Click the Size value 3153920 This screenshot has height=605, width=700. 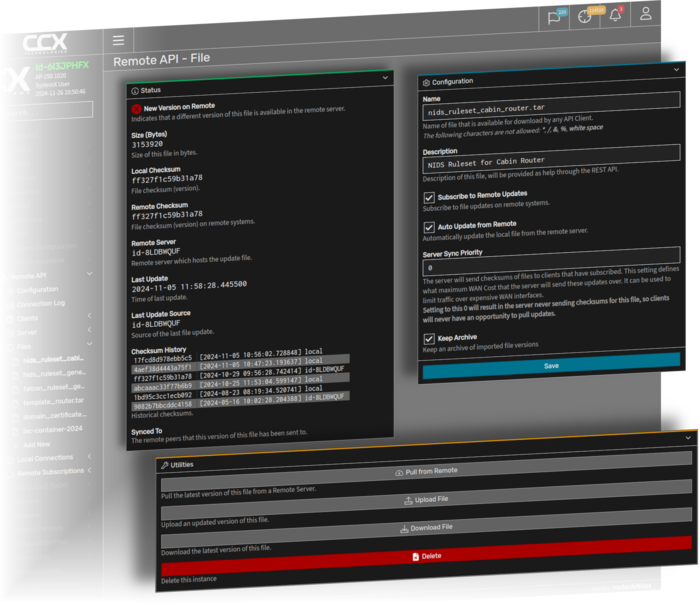point(147,145)
